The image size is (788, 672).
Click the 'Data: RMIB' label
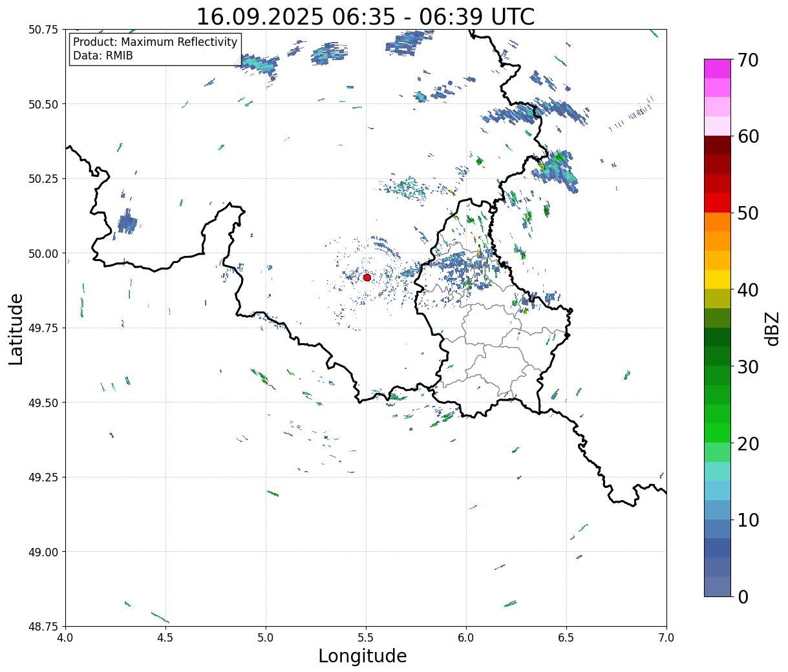pos(103,56)
